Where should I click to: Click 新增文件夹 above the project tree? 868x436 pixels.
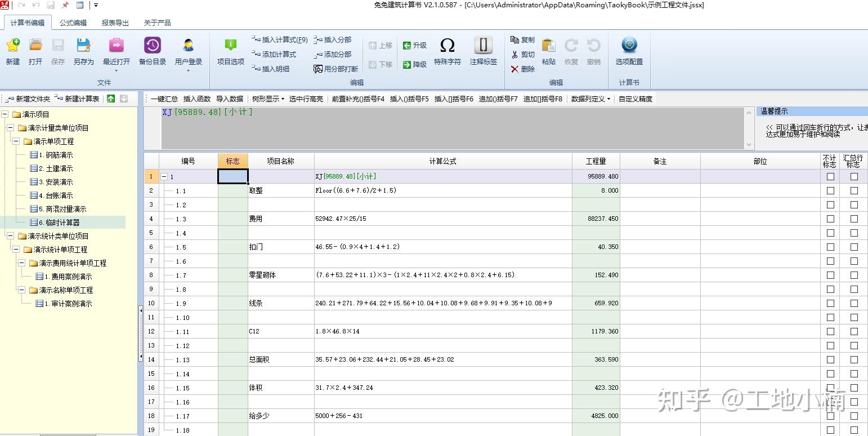pos(28,99)
